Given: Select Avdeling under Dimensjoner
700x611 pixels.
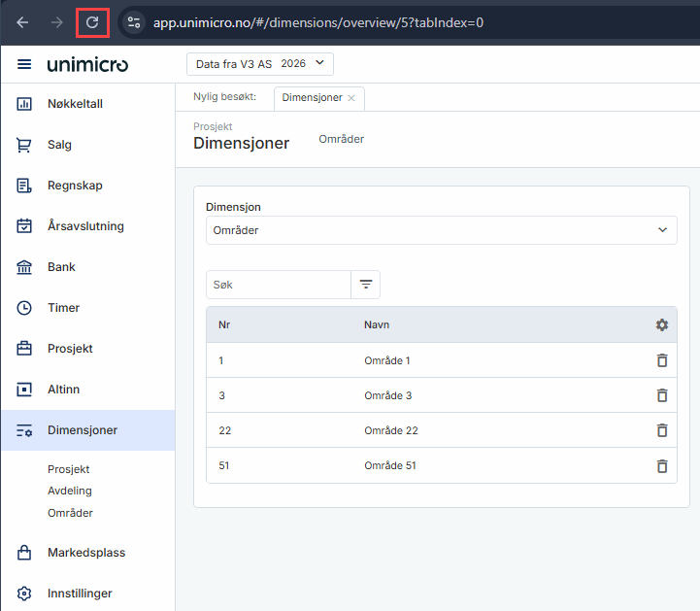Looking at the screenshot, I should point(69,491).
